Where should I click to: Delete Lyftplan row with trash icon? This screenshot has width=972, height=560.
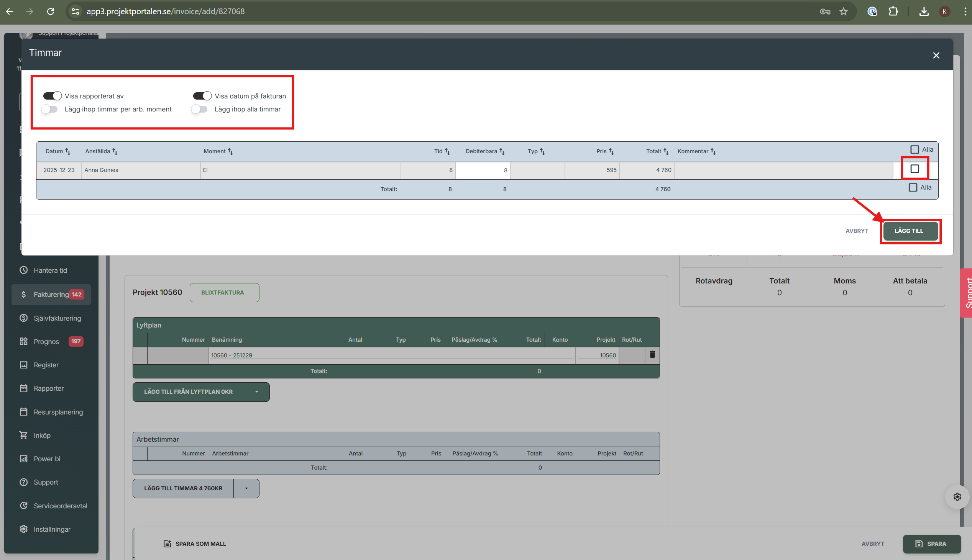tap(652, 354)
